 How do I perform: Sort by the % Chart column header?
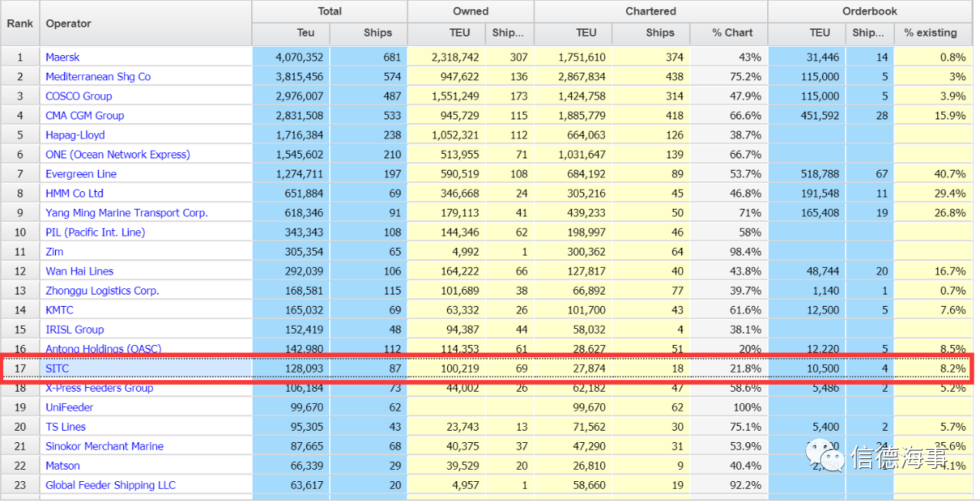point(730,34)
